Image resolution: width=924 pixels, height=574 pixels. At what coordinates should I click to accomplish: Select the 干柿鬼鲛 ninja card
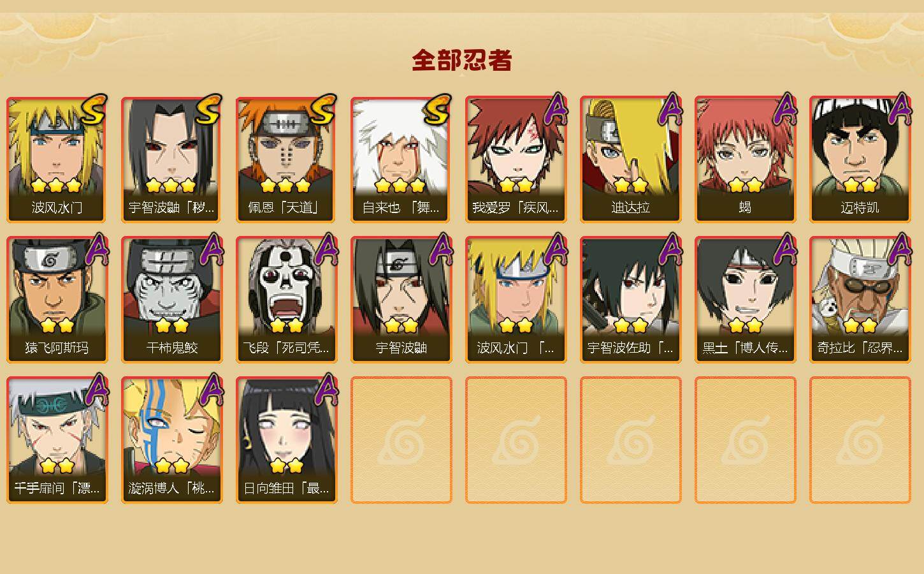pos(172,300)
